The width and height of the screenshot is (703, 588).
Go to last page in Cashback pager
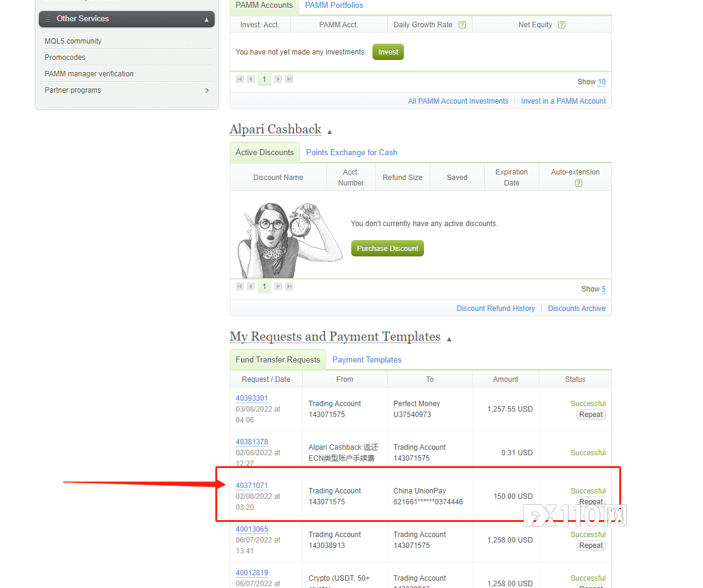point(289,286)
